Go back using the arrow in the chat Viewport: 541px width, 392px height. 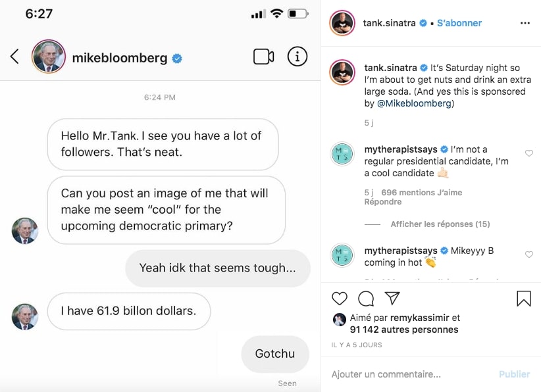click(x=14, y=57)
